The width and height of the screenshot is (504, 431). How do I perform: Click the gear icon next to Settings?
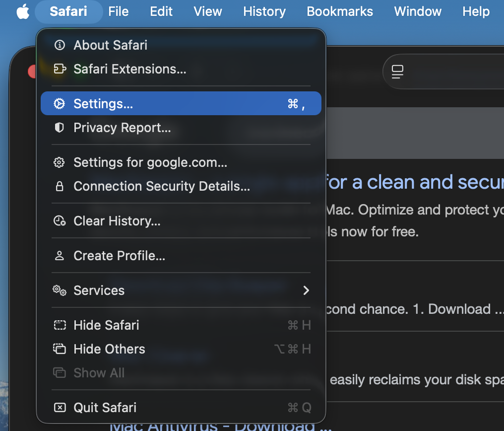pyautogui.click(x=60, y=104)
